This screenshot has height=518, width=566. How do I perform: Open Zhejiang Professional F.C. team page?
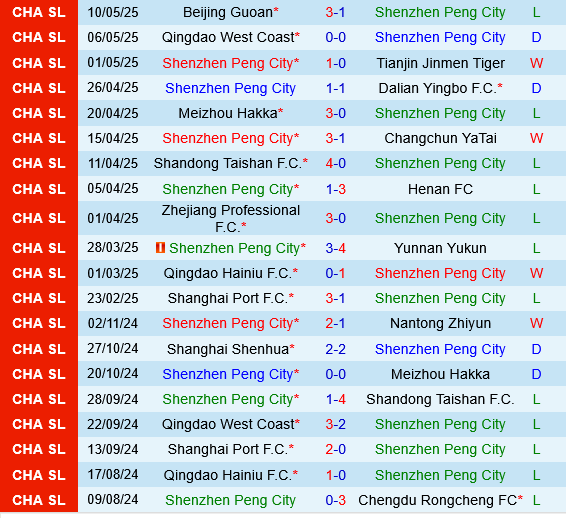(231, 219)
